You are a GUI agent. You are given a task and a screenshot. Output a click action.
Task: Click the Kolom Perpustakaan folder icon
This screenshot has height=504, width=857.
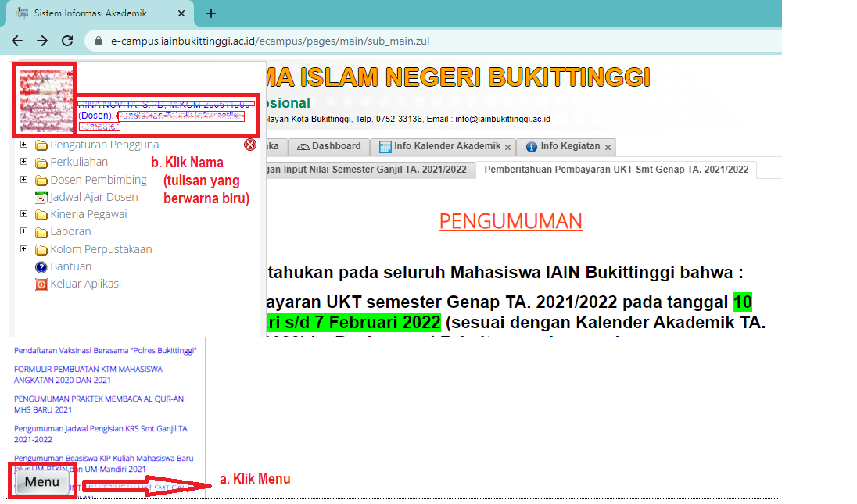click(x=41, y=250)
